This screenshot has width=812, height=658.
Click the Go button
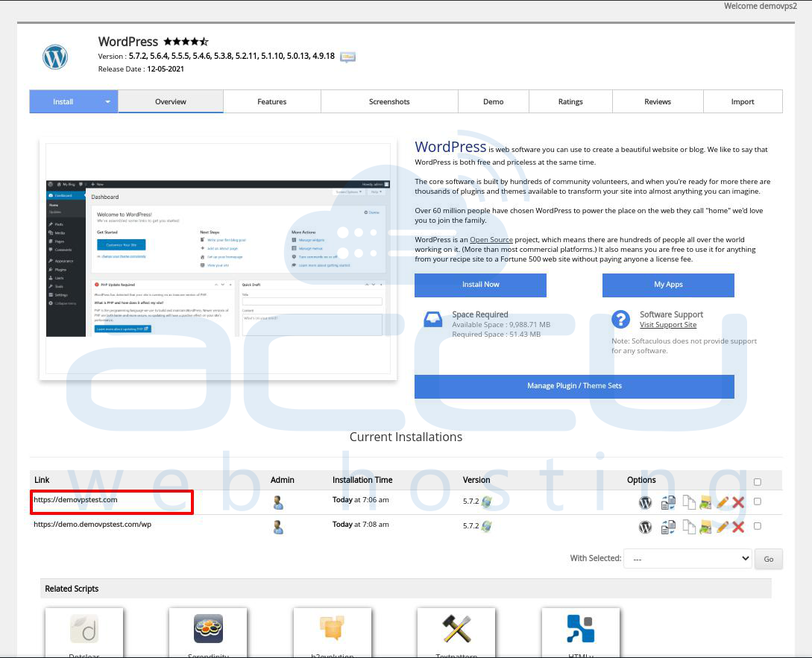click(x=769, y=559)
